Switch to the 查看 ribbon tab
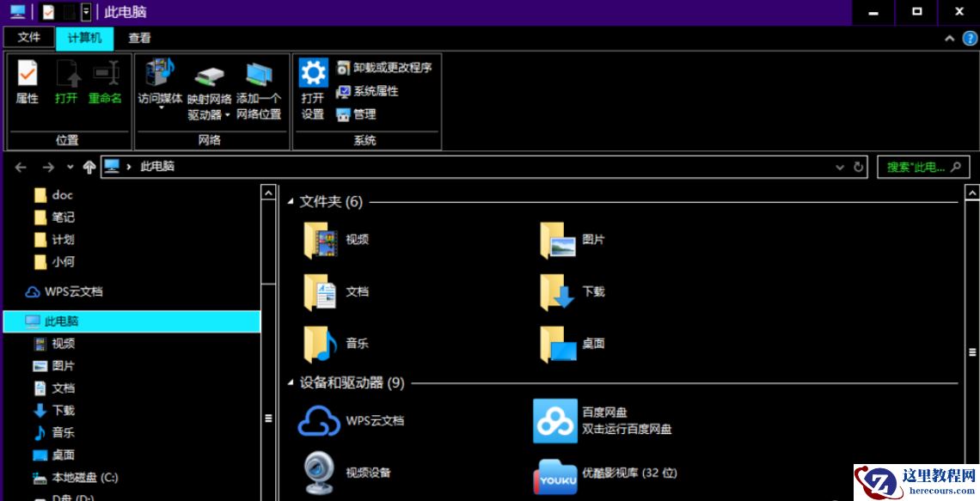Screen dimensions: 980x501 point(140,38)
